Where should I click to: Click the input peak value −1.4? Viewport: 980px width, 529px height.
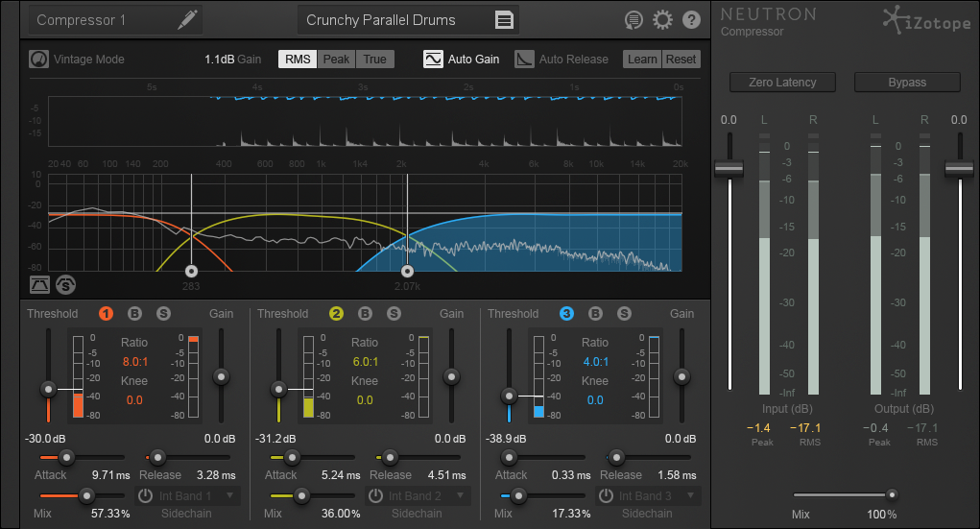(x=758, y=428)
